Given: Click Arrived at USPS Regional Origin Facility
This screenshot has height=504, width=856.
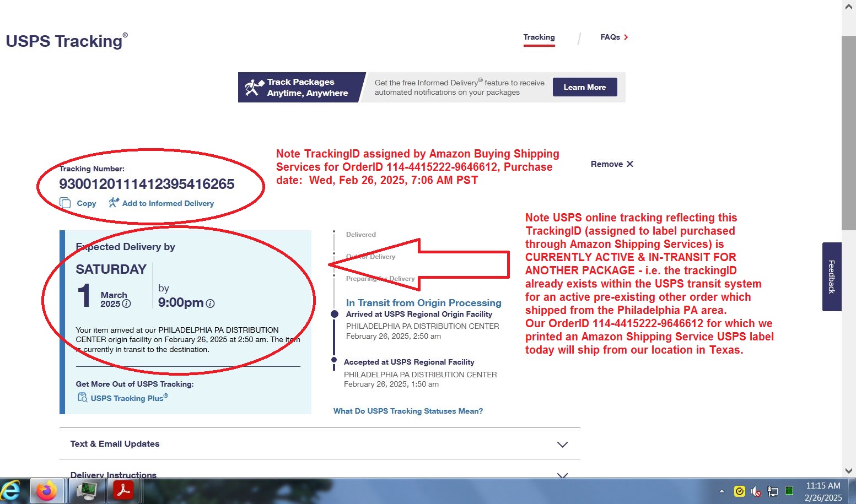Looking at the screenshot, I should [x=419, y=314].
